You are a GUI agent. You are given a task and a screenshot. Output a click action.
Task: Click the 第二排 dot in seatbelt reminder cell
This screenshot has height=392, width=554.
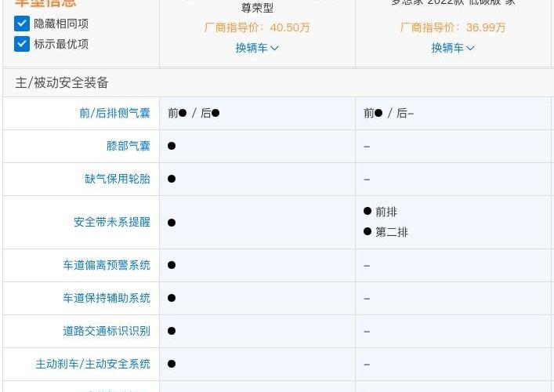pos(368,231)
